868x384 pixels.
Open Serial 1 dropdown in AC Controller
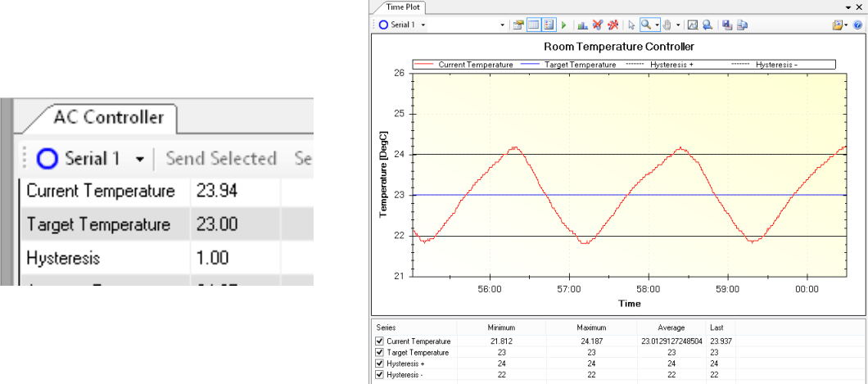coord(140,159)
